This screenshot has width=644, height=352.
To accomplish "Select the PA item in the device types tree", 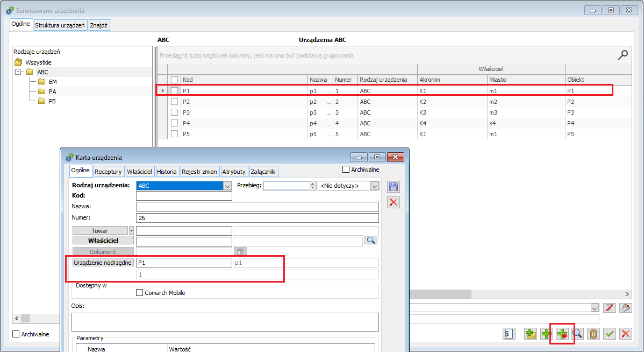I will [x=53, y=91].
